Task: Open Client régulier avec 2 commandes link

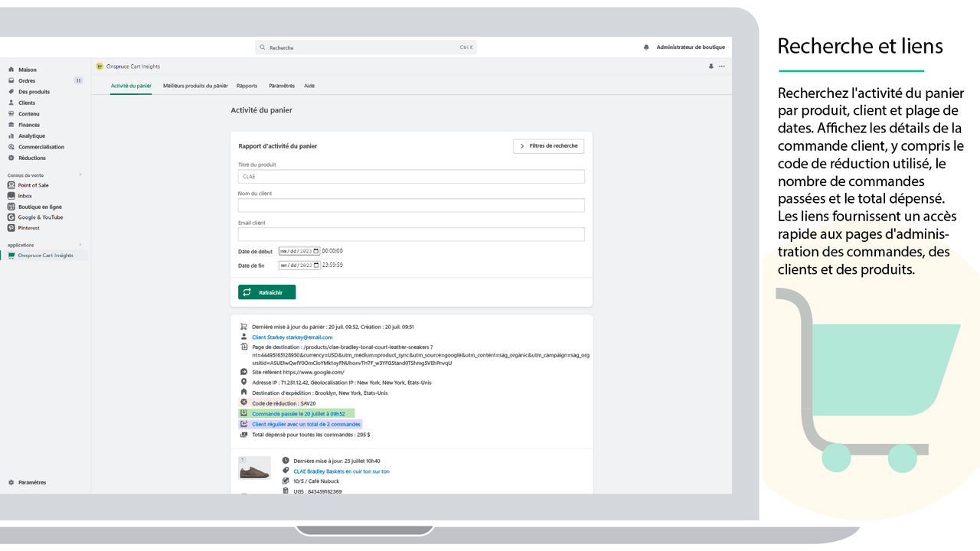Action: 305,424
